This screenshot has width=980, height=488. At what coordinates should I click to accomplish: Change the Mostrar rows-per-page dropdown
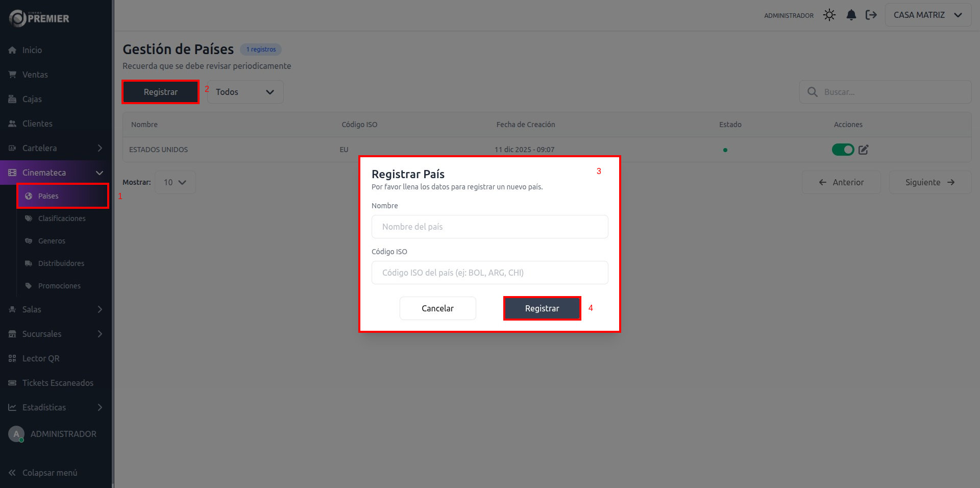pyautogui.click(x=175, y=182)
